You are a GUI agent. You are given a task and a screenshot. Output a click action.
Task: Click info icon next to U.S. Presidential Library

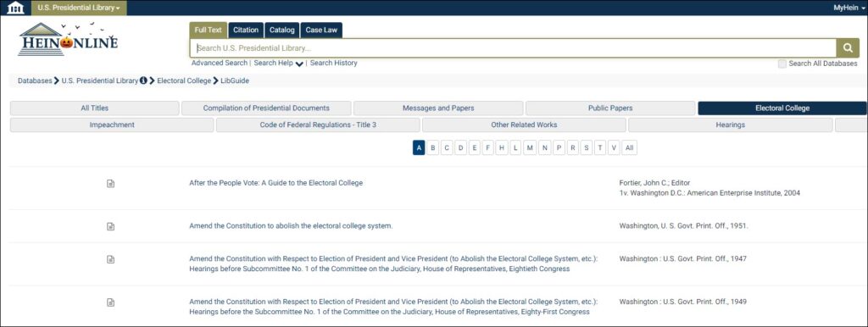143,80
